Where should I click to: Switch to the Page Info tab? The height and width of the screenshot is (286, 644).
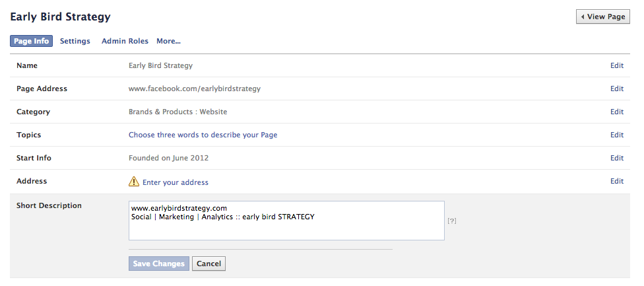pos(31,41)
